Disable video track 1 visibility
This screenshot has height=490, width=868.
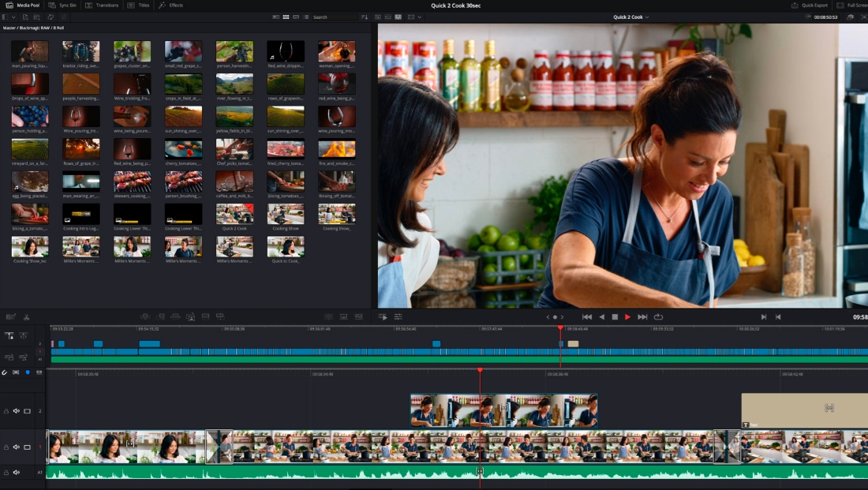click(x=27, y=447)
